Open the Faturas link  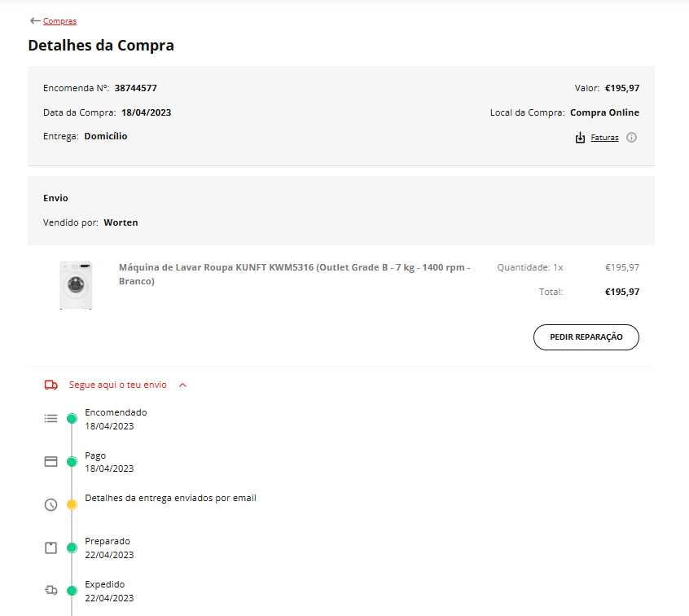[604, 138]
